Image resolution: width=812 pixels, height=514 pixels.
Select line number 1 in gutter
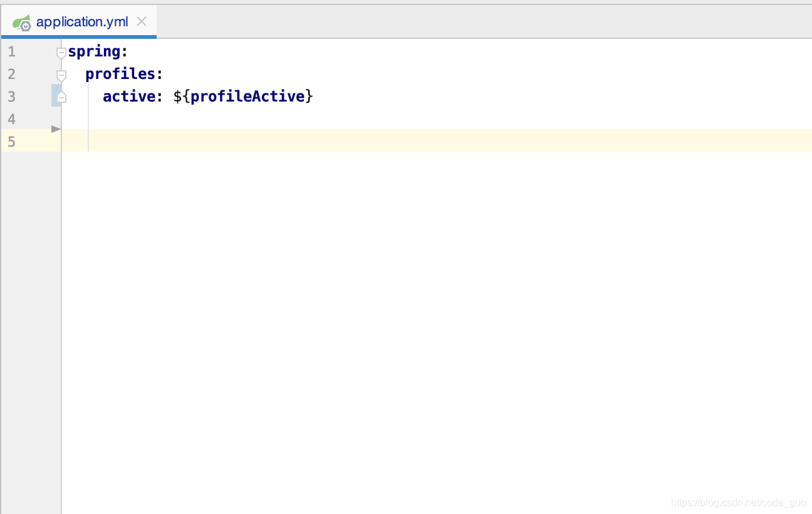pyautogui.click(x=11, y=51)
